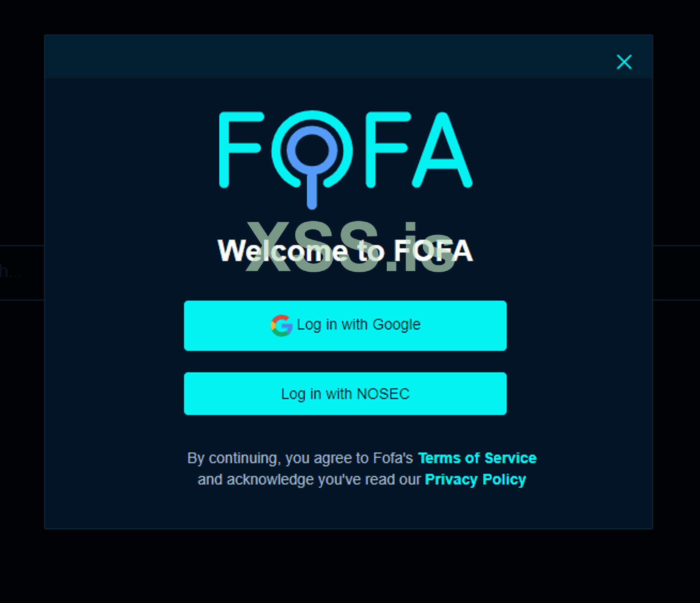Click the dimmed backdrop below the dialog
Screen dimensions: 700x603
point(350,566)
